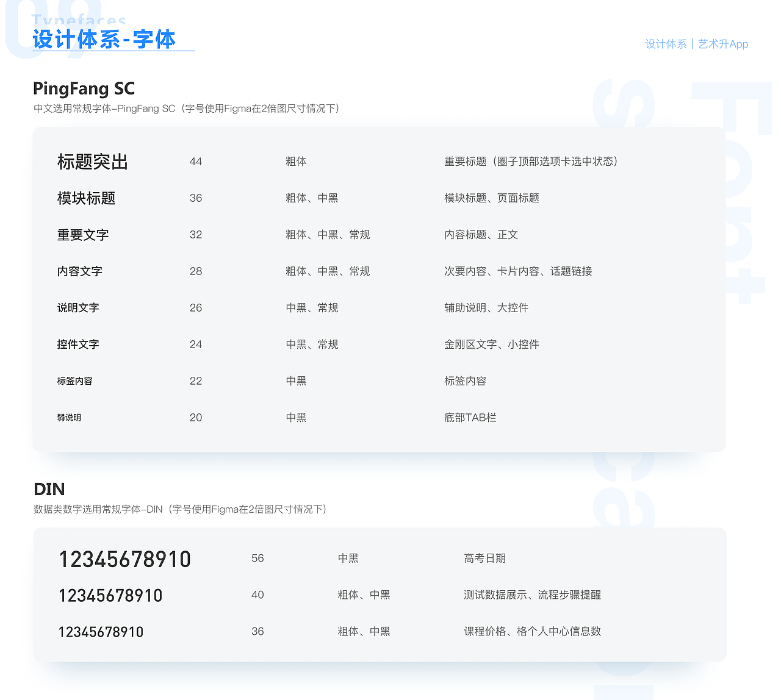Click the PingFang SC description about Figma 2倍图

point(186,108)
